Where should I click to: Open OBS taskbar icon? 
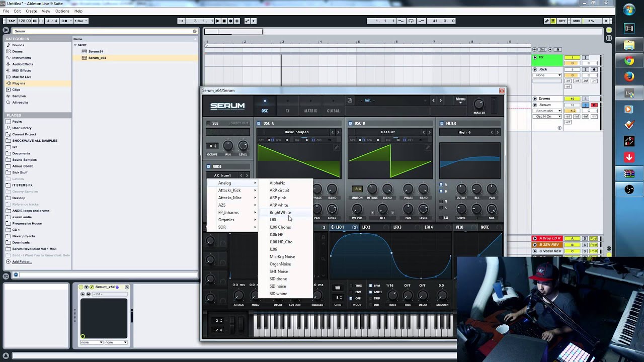point(629,190)
